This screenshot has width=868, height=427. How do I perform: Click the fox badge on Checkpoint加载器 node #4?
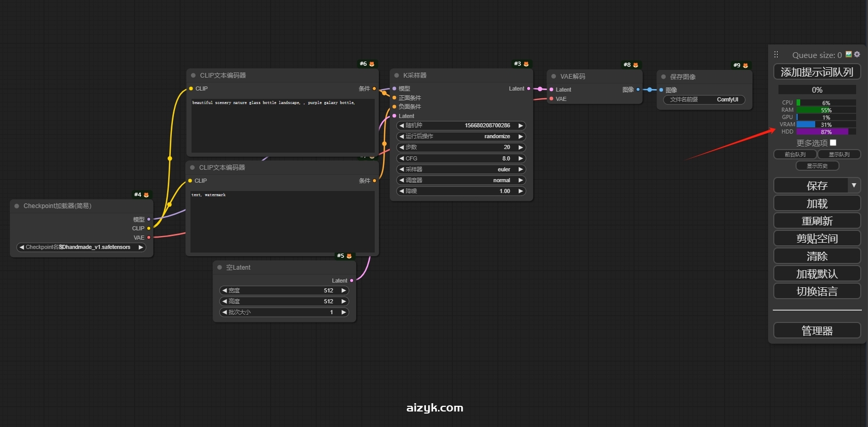click(x=146, y=195)
